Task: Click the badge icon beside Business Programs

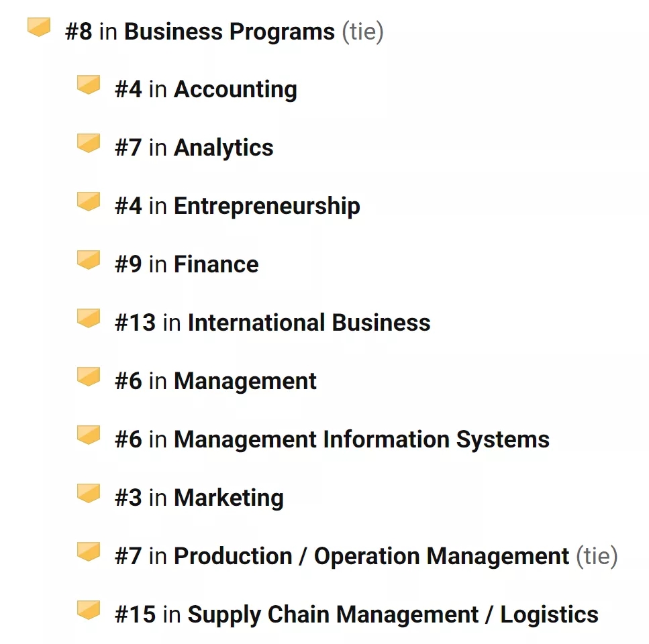Action: coord(39,27)
